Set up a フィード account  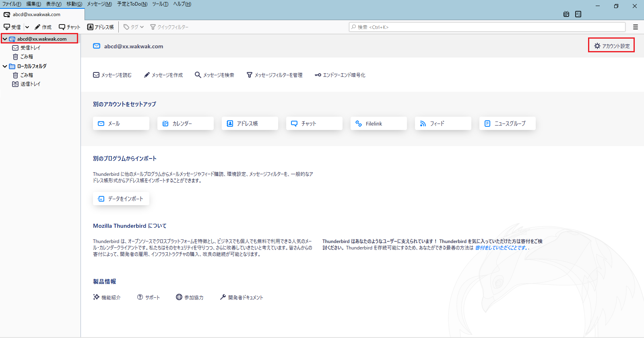click(443, 124)
